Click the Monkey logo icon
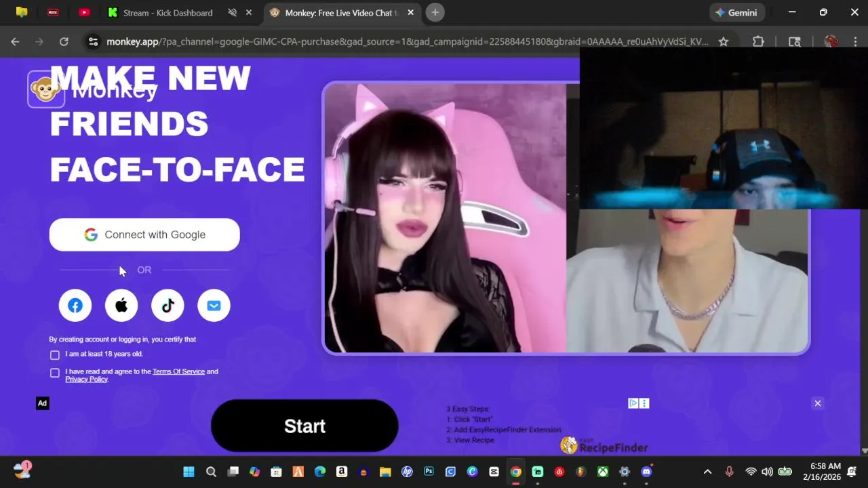The image size is (868, 488). [x=45, y=89]
